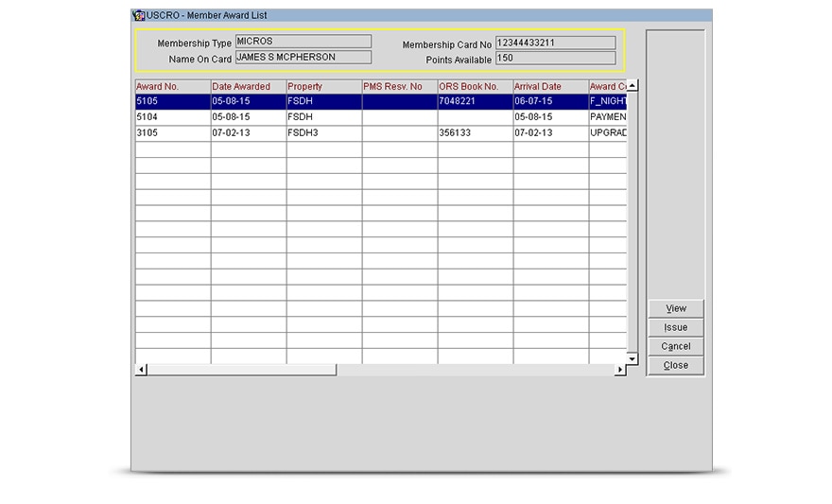Click the Property column header
832x504 pixels.
click(x=324, y=86)
